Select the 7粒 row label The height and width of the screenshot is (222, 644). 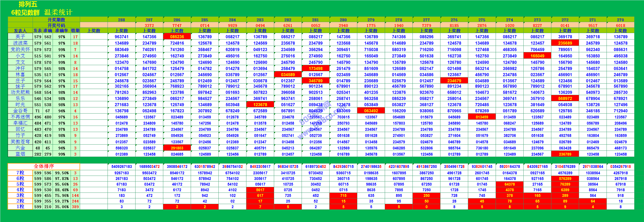pyautogui.click(x=20, y=173)
